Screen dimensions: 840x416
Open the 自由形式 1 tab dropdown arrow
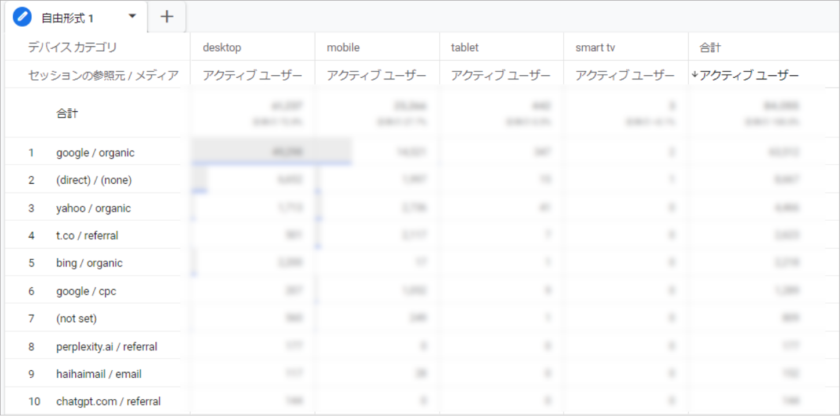pyautogui.click(x=133, y=17)
